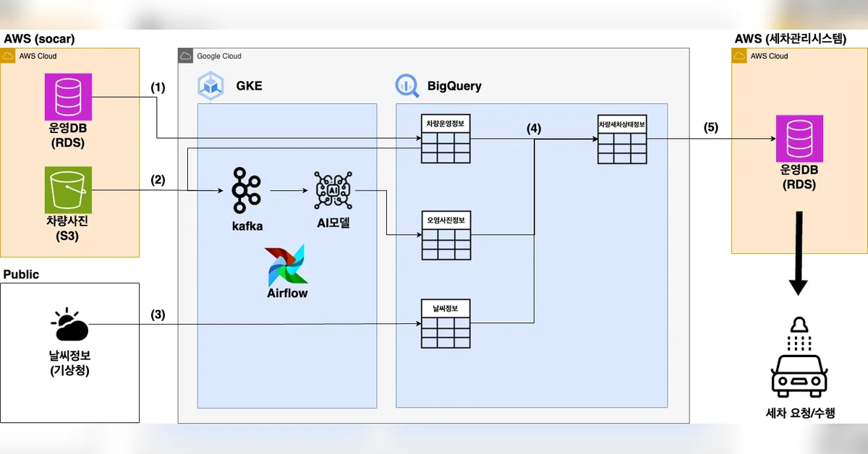Select the RDS icon in 세차관리시스템 AWS
Screen dimensions: 868x454
(799, 139)
